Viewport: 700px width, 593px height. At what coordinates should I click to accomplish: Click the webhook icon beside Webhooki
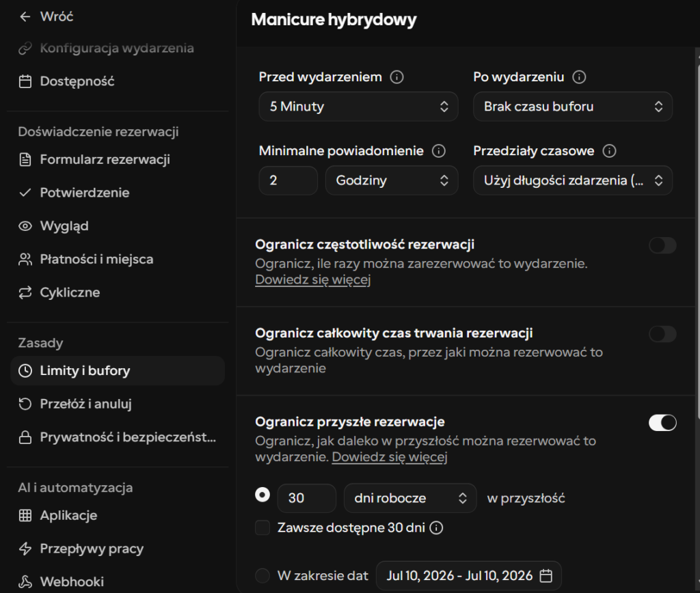(25, 582)
